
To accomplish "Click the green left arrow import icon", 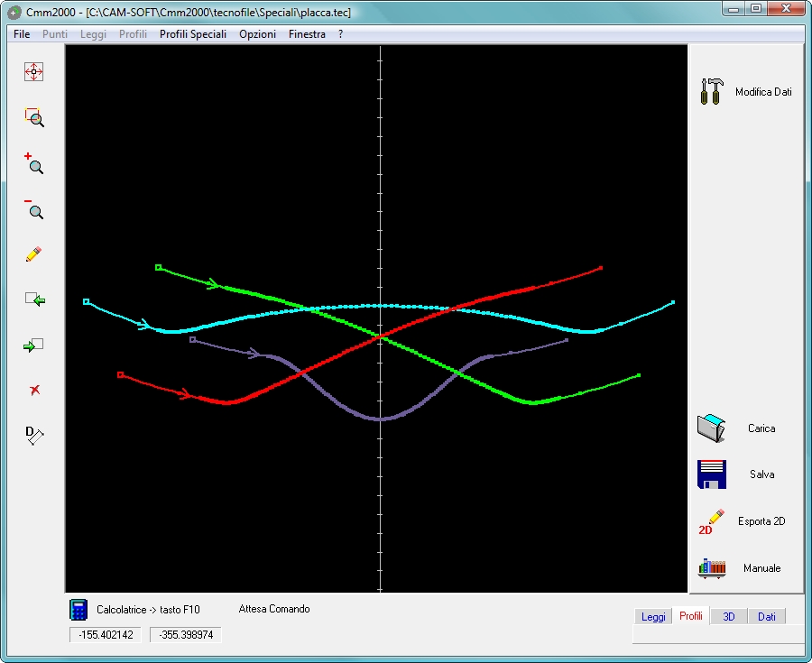I will pyautogui.click(x=34, y=299).
